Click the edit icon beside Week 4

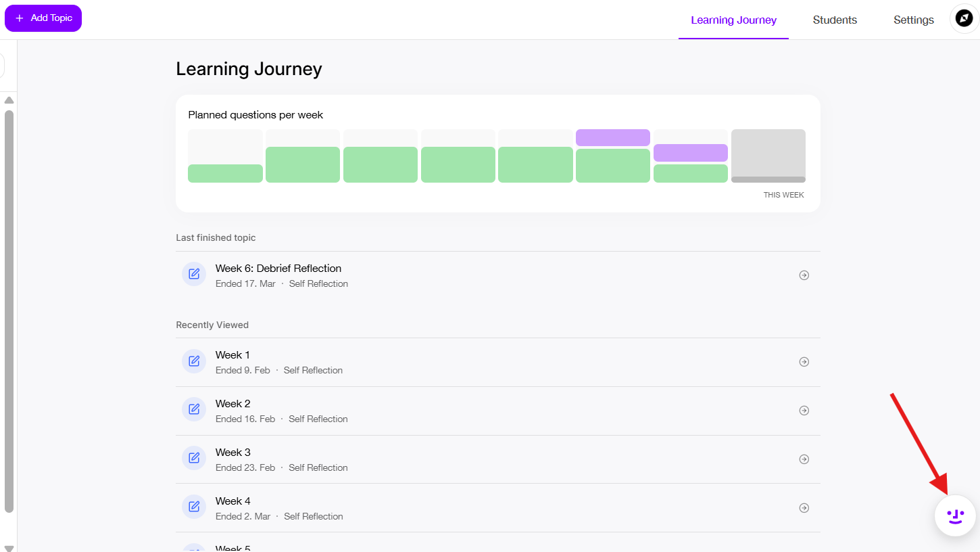(194, 507)
